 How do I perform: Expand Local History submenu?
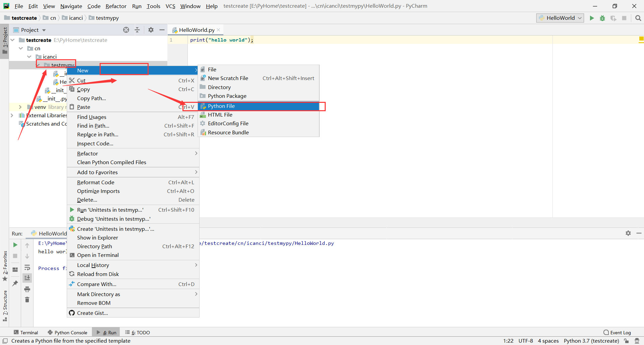(133, 265)
